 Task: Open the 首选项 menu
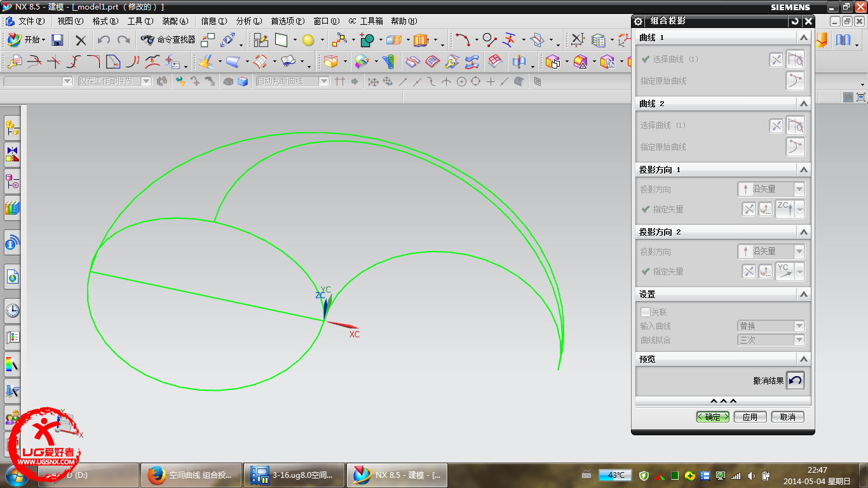pyautogui.click(x=287, y=21)
